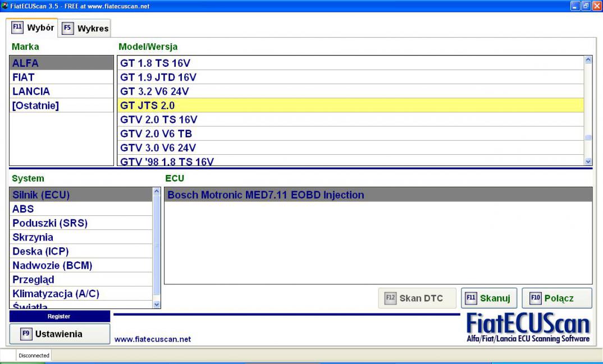
Task: Click the Skanuj button
Action: pos(489,298)
